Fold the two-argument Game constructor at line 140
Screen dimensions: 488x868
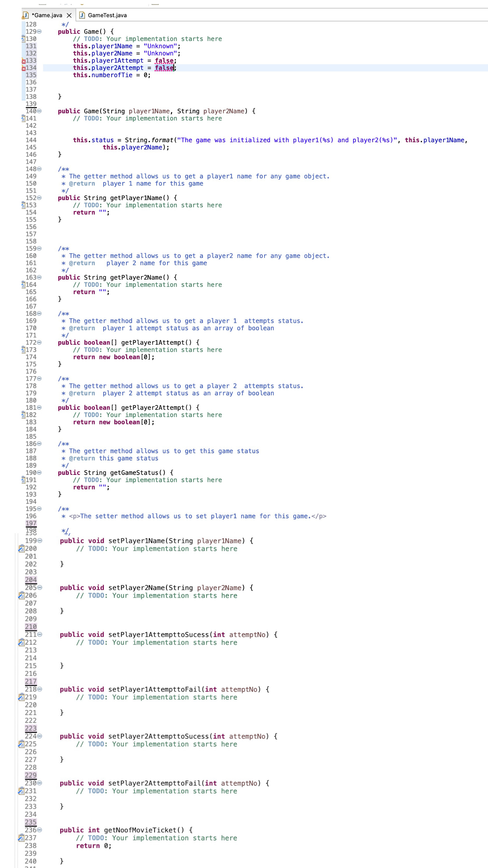click(x=39, y=111)
